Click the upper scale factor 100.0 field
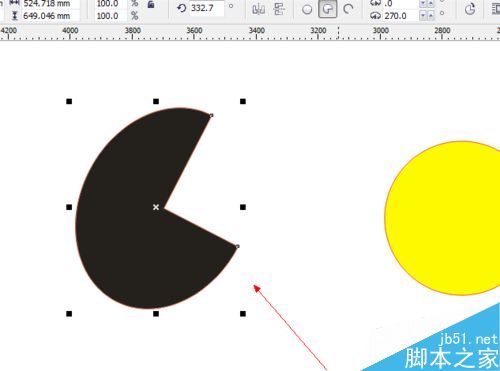Screen dimensions: 500x371 [x=110, y=4]
